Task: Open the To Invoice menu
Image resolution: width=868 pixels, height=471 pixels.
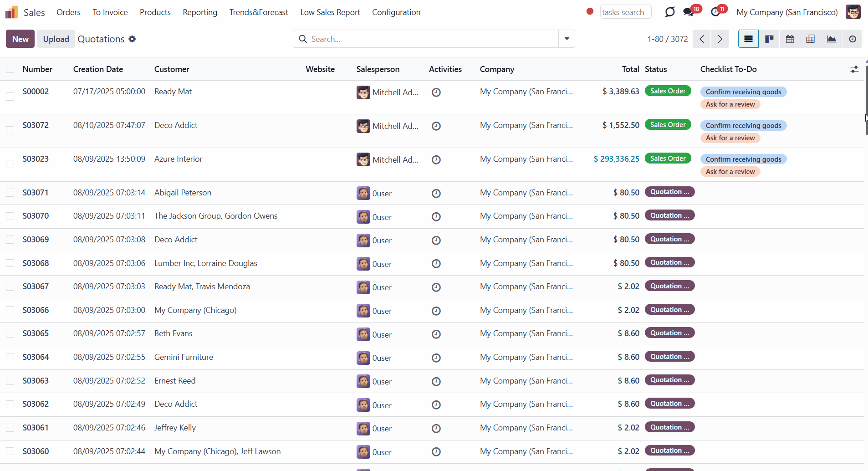Action: [x=110, y=12]
